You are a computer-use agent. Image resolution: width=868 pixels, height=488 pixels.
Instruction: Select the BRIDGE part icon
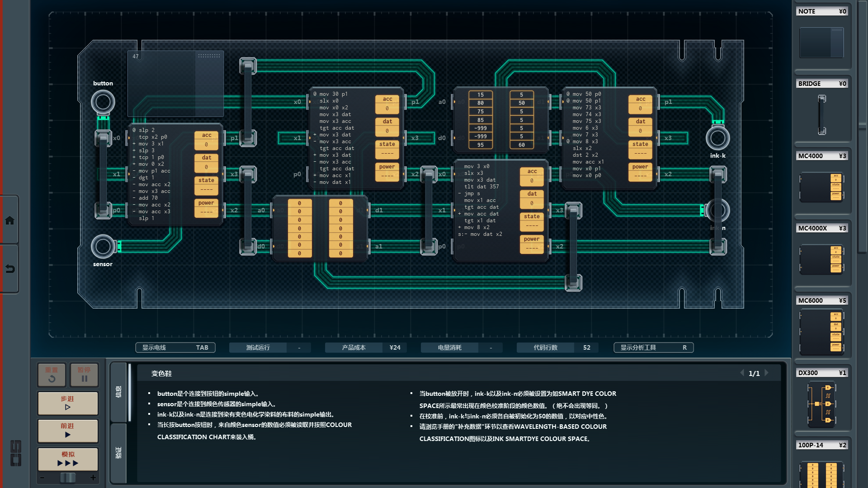[821, 115]
